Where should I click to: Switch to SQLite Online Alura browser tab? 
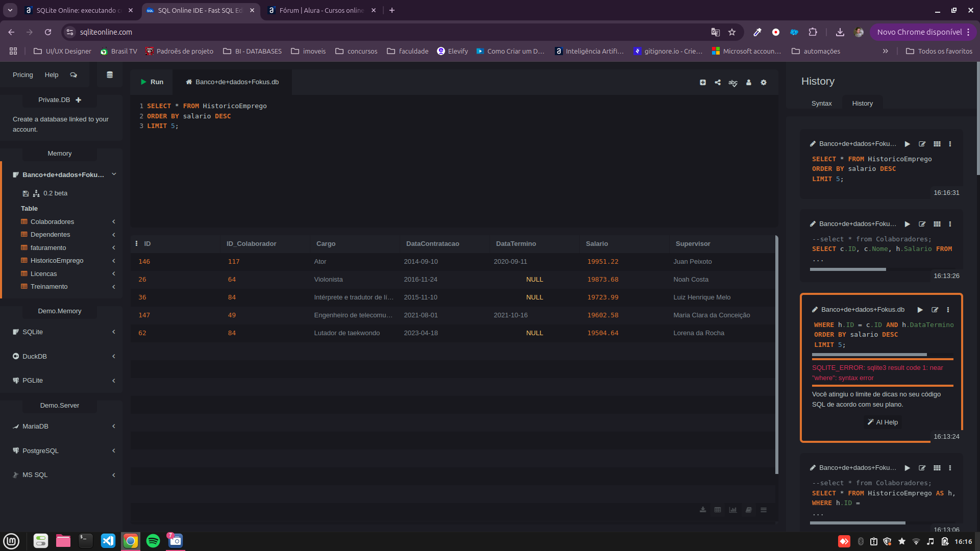pyautogui.click(x=79, y=10)
